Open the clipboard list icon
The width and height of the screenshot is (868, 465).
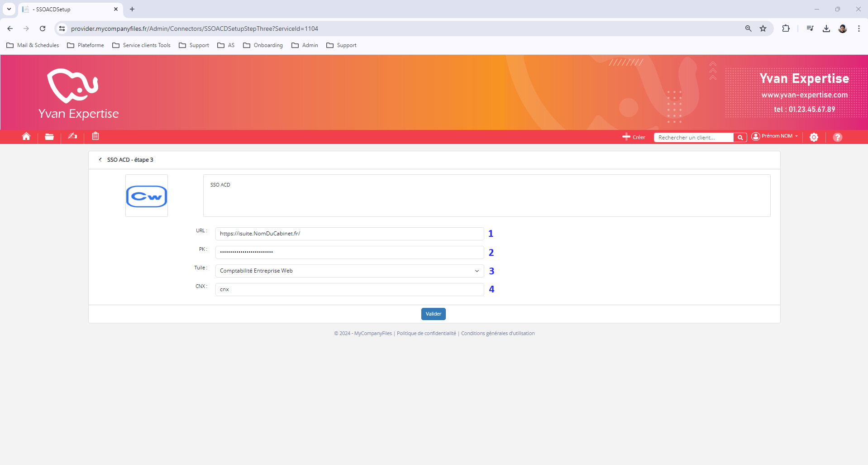coord(95,136)
